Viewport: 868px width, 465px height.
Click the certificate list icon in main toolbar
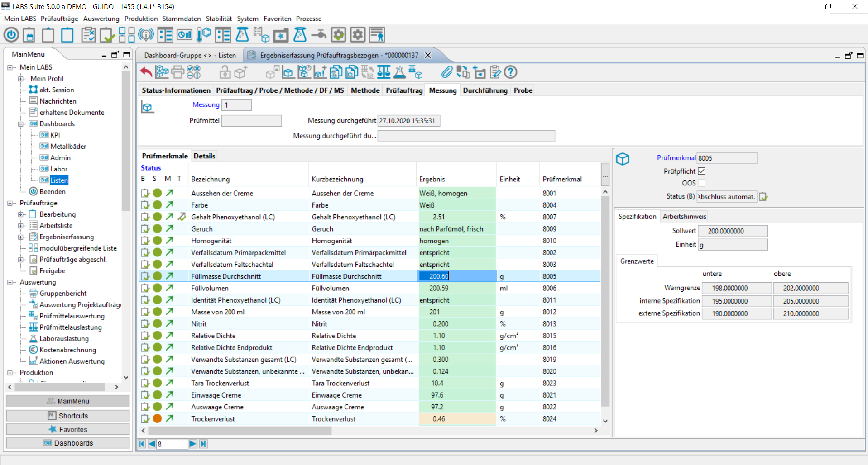coord(377,35)
